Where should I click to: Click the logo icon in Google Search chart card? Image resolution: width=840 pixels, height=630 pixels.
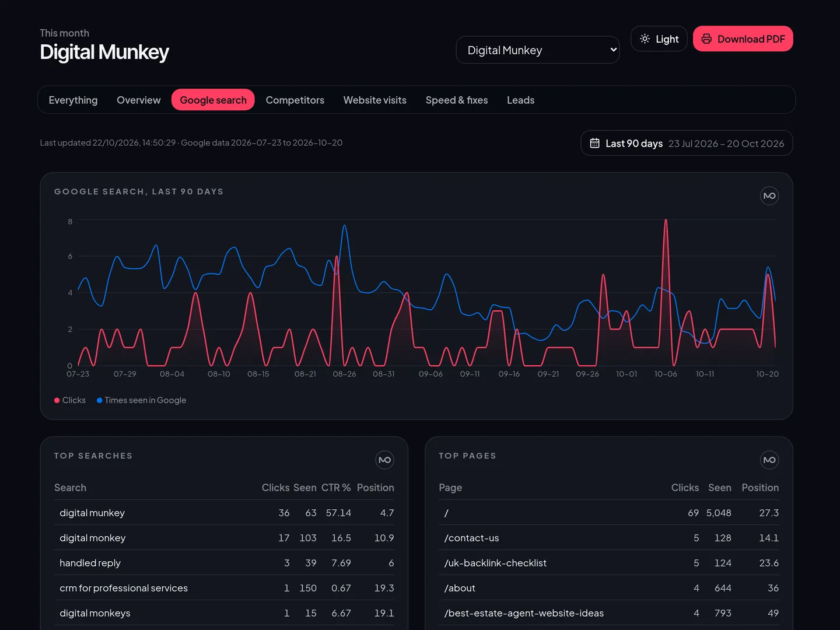tap(769, 196)
